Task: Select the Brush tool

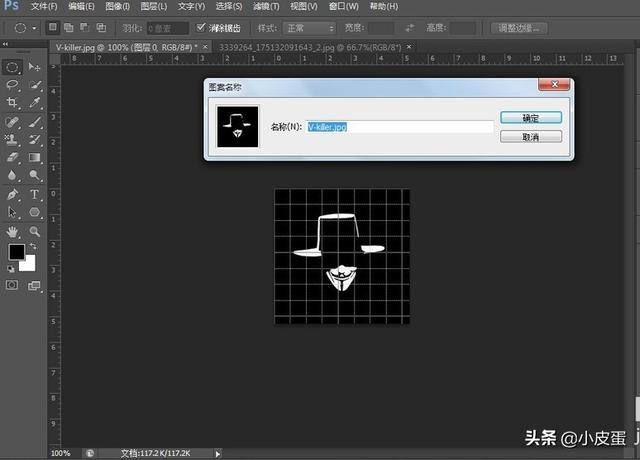Action: click(x=35, y=122)
